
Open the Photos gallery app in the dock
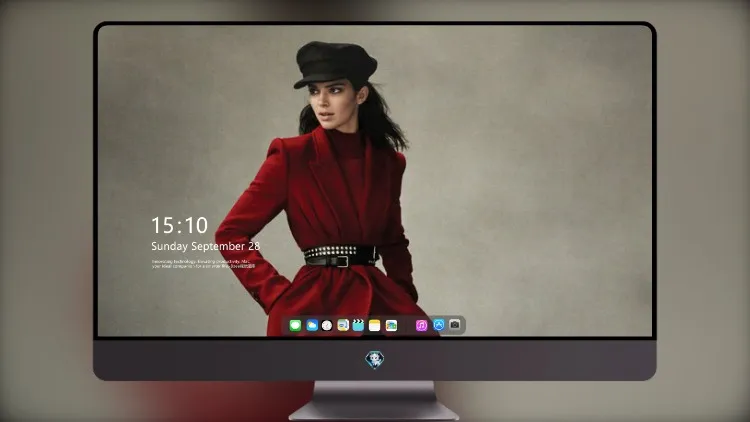391,325
